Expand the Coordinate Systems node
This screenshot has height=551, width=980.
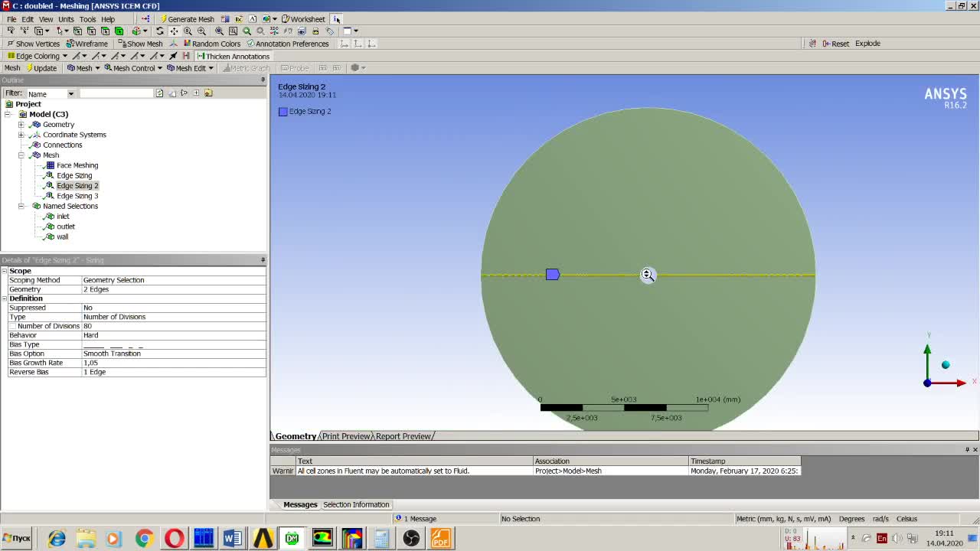pyautogui.click(x=21, y=135)
